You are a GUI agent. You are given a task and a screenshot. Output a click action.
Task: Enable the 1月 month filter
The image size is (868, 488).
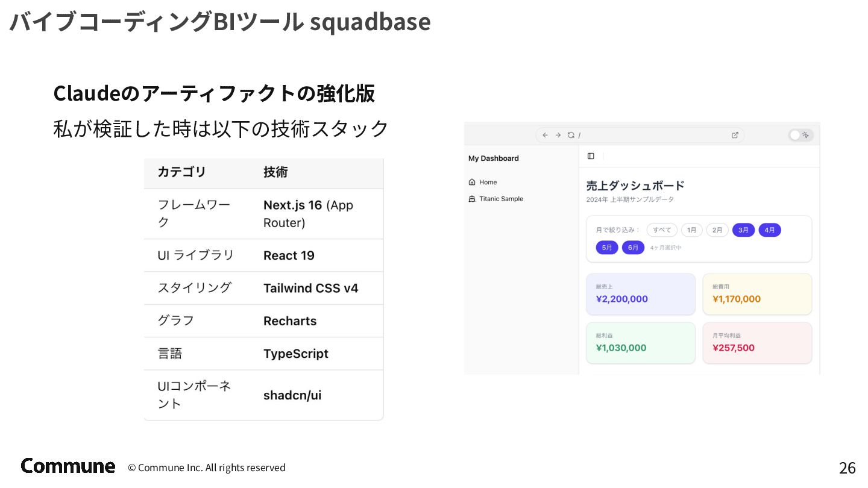(691, 230)
